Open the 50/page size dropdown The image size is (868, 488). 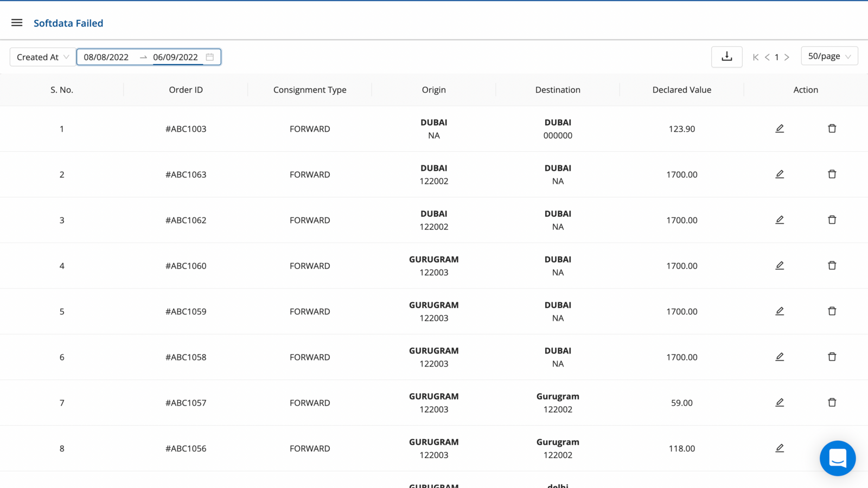coord(829,56)
